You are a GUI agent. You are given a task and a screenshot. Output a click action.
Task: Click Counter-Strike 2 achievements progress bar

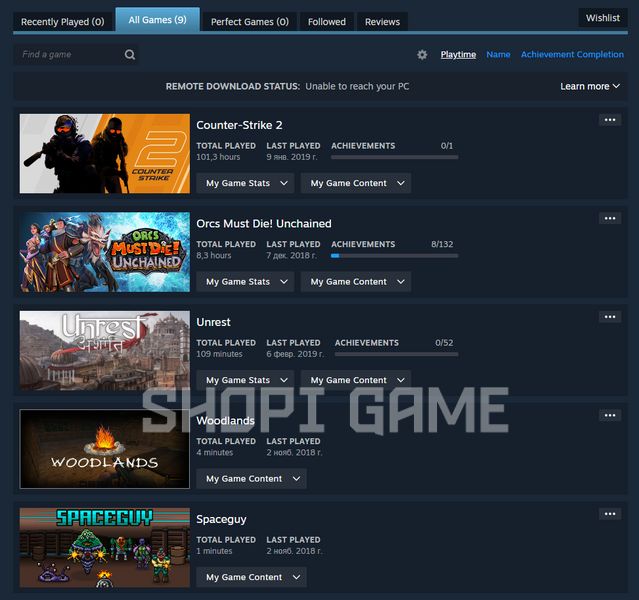pyautogui.click(x=394, y=157)
